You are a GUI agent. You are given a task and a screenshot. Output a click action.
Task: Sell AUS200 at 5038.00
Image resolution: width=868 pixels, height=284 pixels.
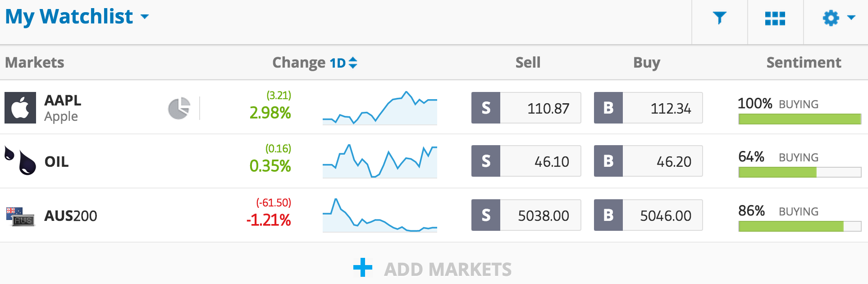[x=526, y=215]
